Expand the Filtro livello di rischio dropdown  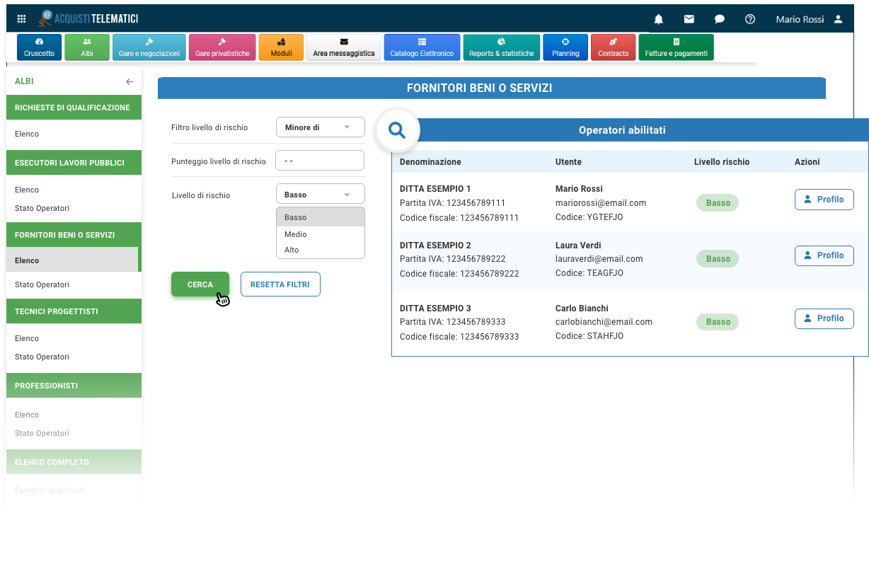(x=320, y=127)
